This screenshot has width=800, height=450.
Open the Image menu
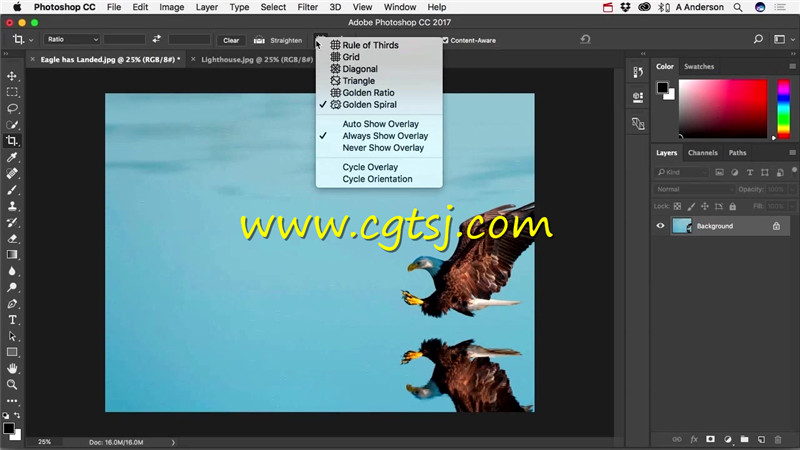click(x=171, y=7)
